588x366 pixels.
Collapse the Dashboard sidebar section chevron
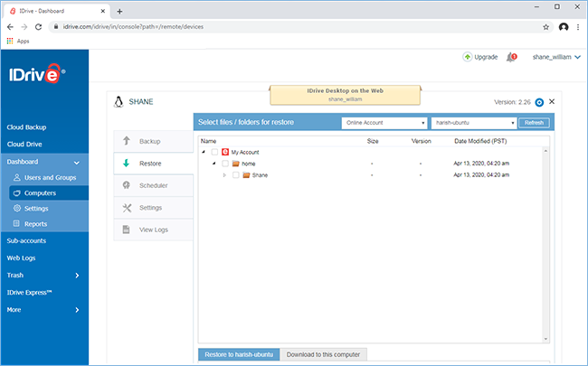pyautogui.click(x=77, y=163)
